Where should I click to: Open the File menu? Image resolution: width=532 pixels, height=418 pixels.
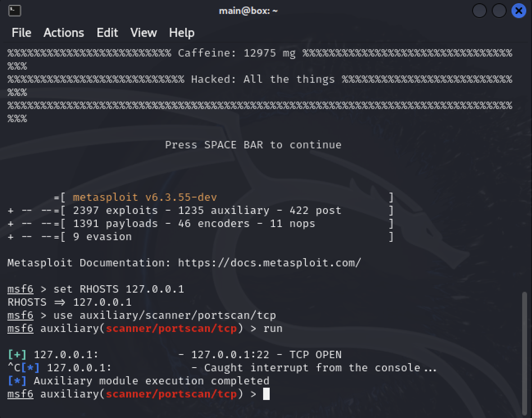click(x=21, y=33)
